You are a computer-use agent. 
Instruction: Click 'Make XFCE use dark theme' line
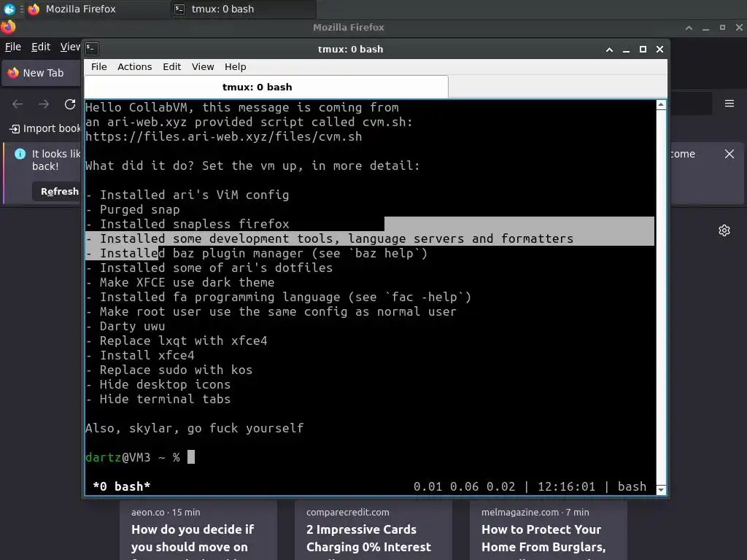pos(180,282)
